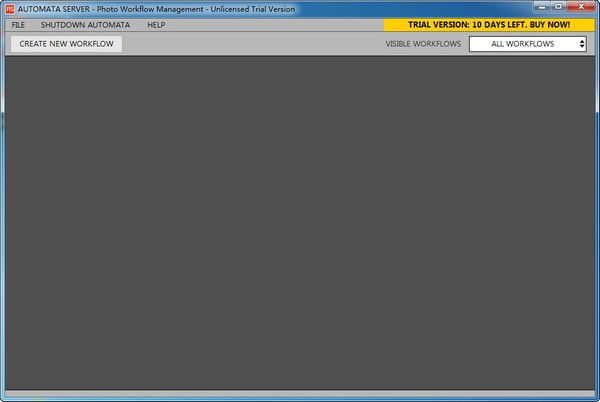Click the empty dark workflow list area
The height and width of the screenshot is (402, 600).
(x=300, y=222)
